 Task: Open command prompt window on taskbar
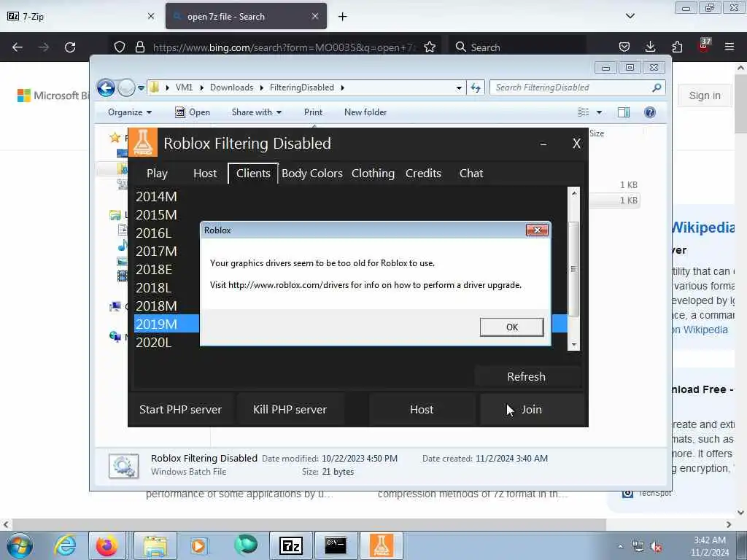tap(336, 545)
